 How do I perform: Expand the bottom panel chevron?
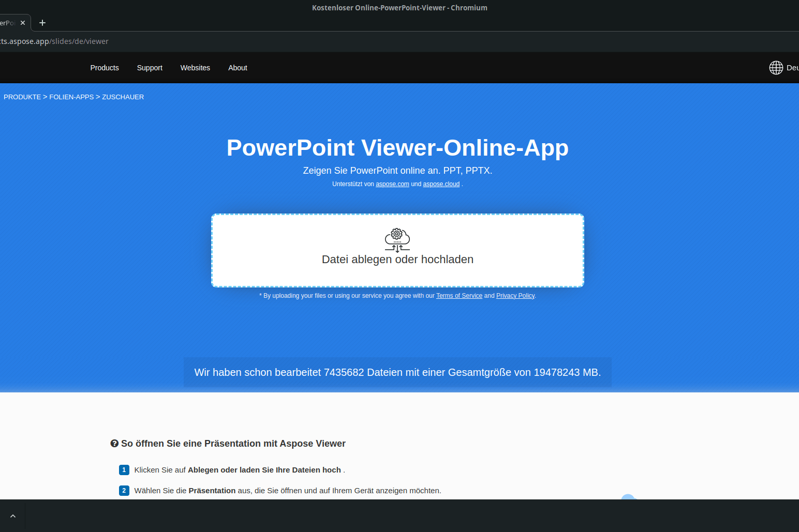tap(13, 516)
